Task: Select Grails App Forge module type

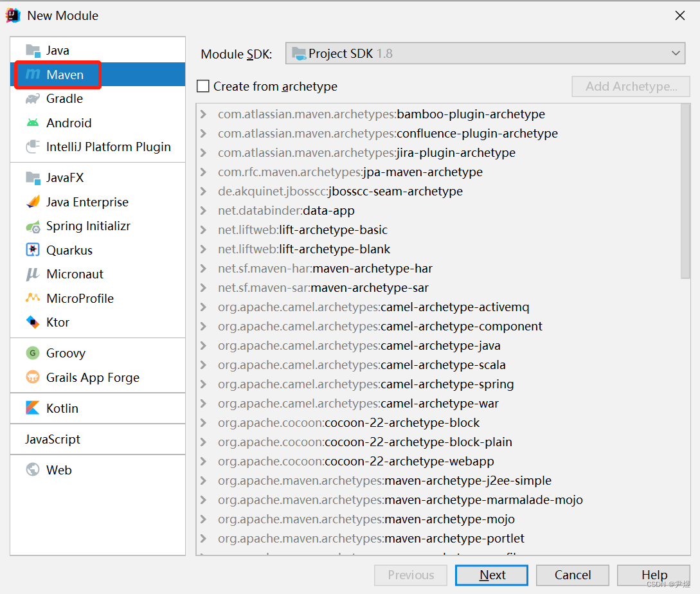Action: click(98, 378)
